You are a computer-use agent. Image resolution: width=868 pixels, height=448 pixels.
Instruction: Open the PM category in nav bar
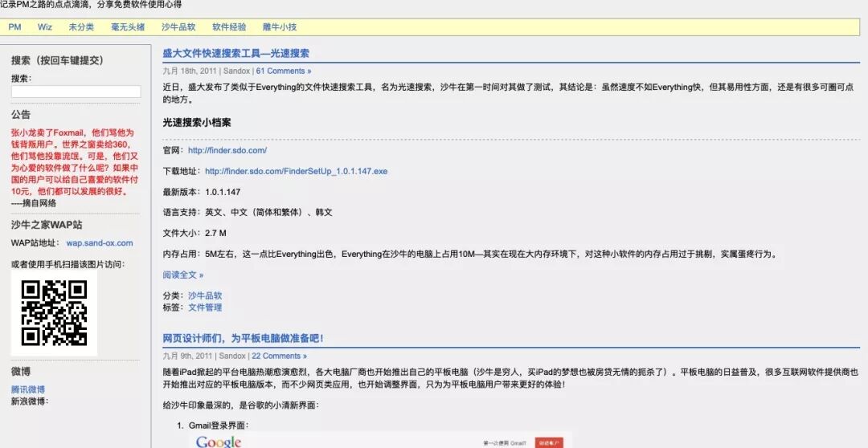click(14, 27)
